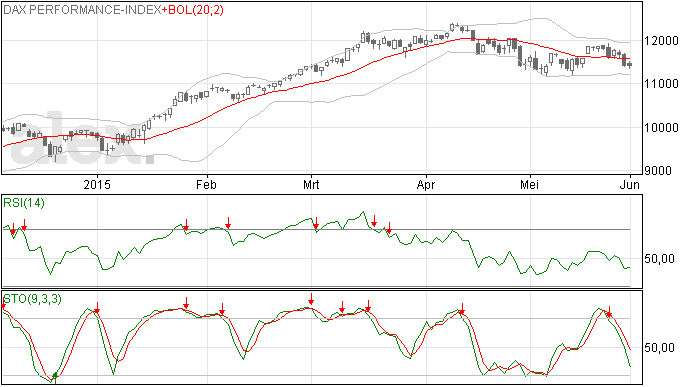Click the last red arrow in the RSI panel
Screen dimensions: 690x387
coord(389,228)
